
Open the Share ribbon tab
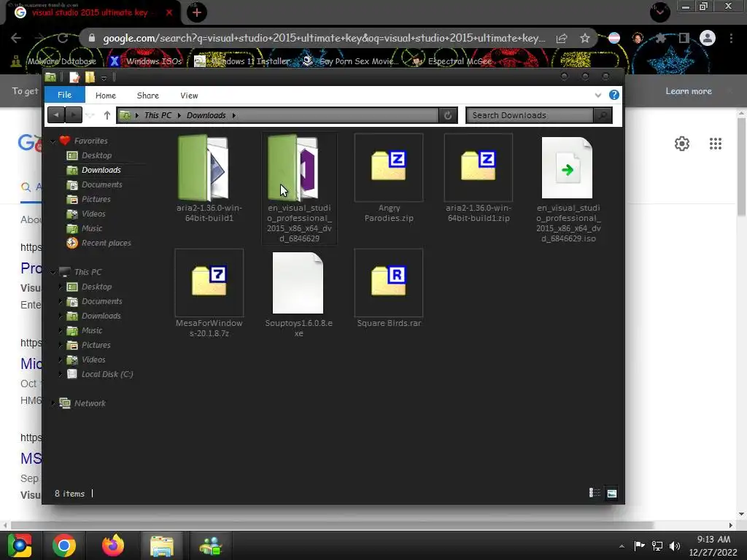pos(147,96)
